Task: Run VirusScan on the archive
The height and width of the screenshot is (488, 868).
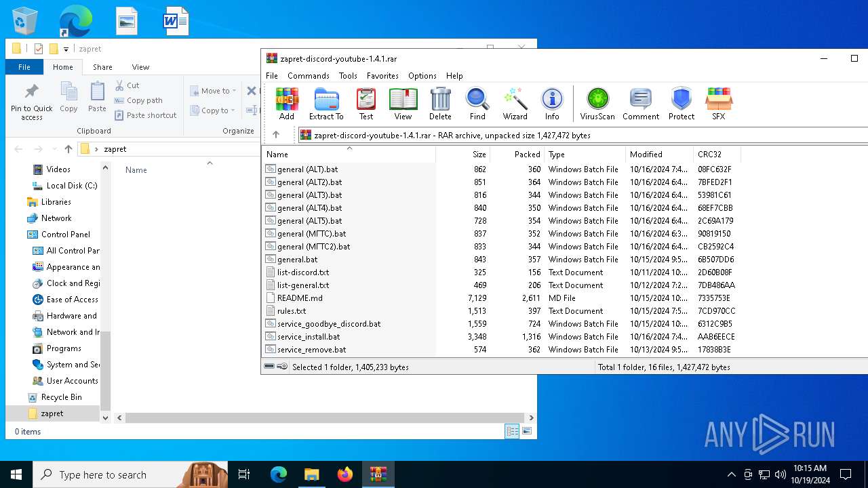Action: pyautogui.click(x=597, y=104)
